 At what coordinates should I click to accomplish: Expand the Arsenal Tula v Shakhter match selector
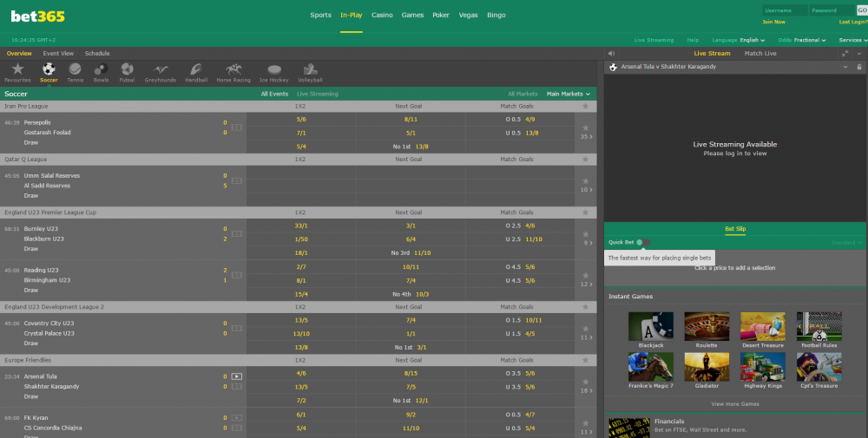pos(845,67)
